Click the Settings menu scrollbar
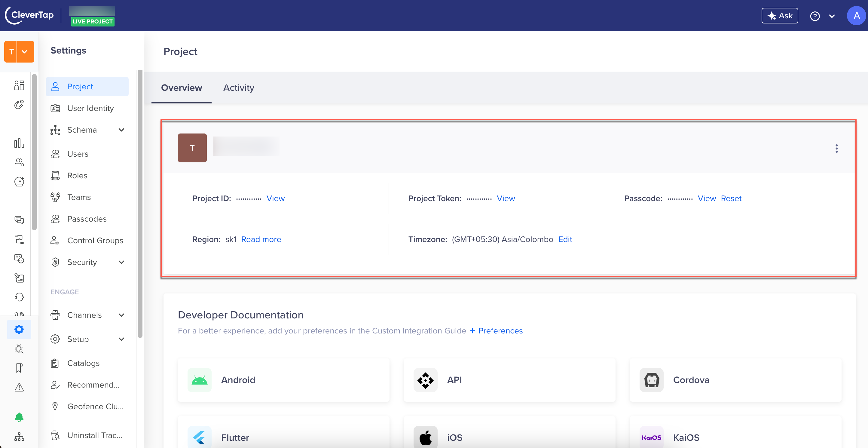This screenshot has height=448, width=868. tap(140, 204)
